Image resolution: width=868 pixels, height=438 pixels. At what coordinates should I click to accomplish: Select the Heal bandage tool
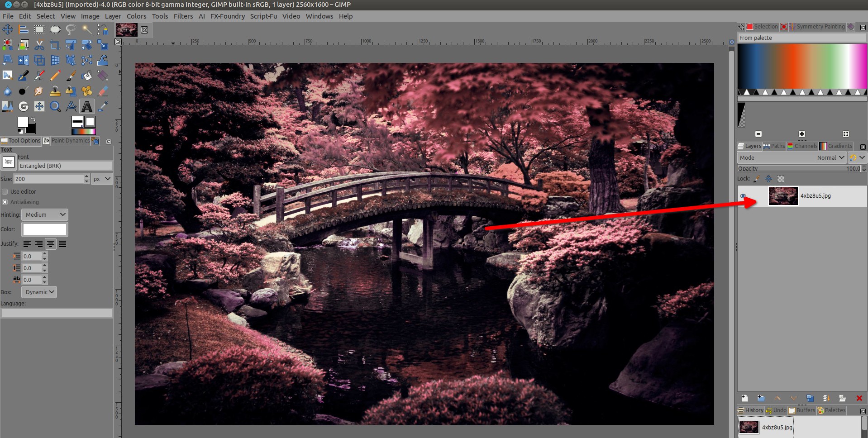coord(87,91)
